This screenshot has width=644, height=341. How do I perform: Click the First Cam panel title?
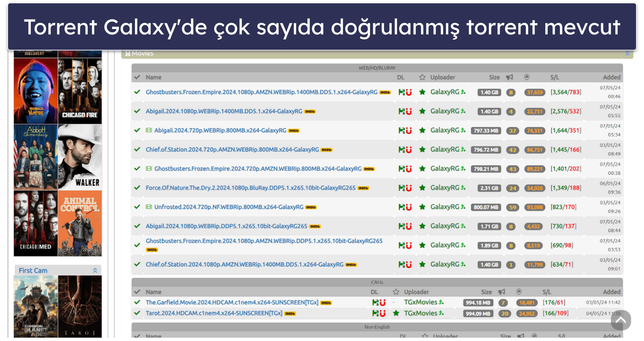(33, 270)
